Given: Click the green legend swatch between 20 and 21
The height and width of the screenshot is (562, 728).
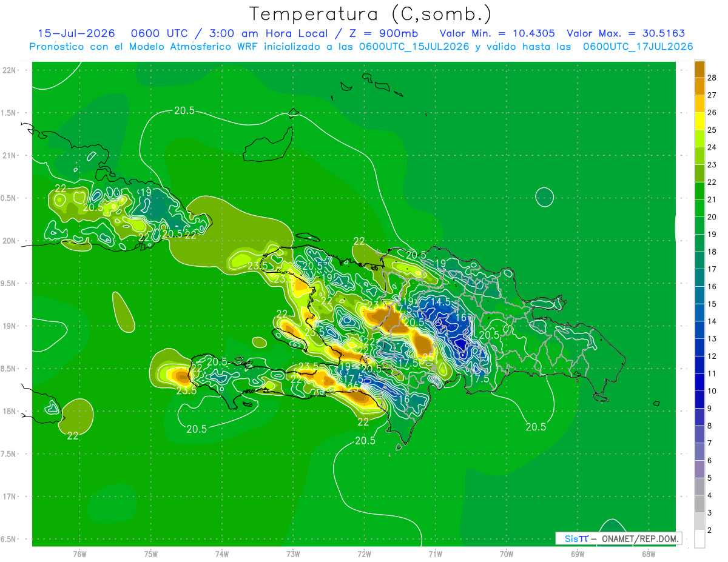Looking at the screenshot, I should coord(699,208).
